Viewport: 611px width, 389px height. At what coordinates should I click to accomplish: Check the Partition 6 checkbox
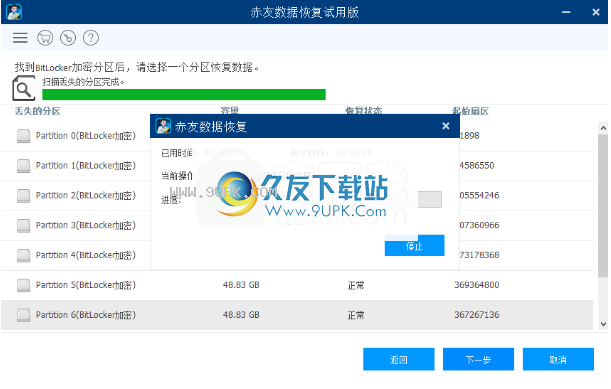click(23, 315)
